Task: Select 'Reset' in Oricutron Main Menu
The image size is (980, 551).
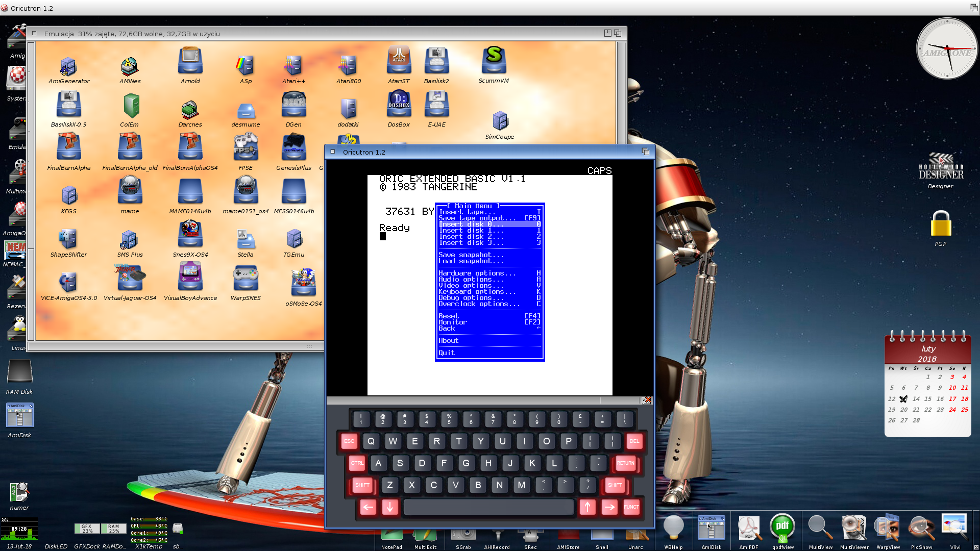Action: [489, 316]
